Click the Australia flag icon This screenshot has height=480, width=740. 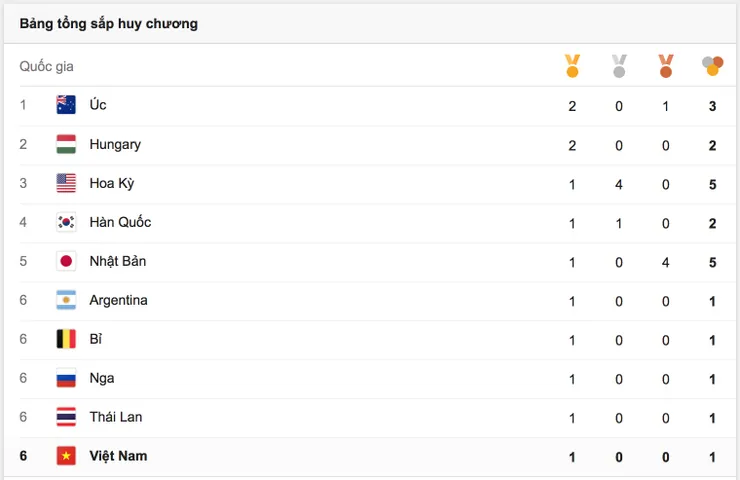pyautogui.click(x=66, y=105)
